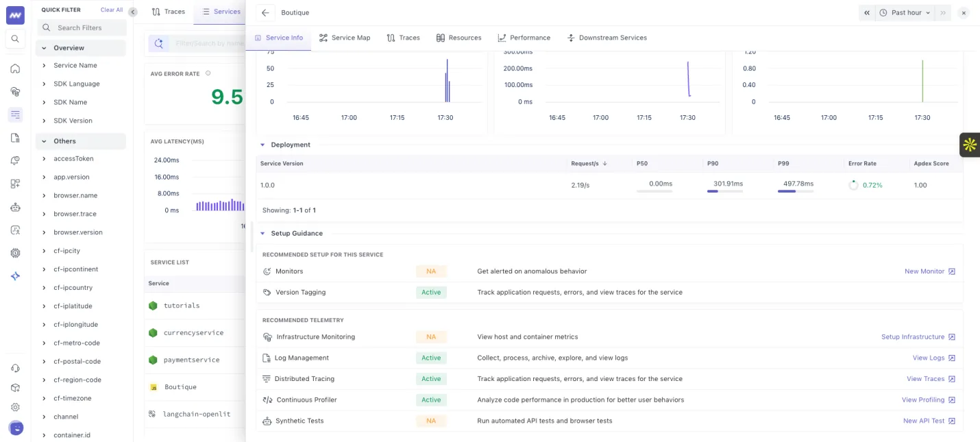Close the Boutique detail panel
The width and height of the screenshot is (980, 442).
click(963, 12)
